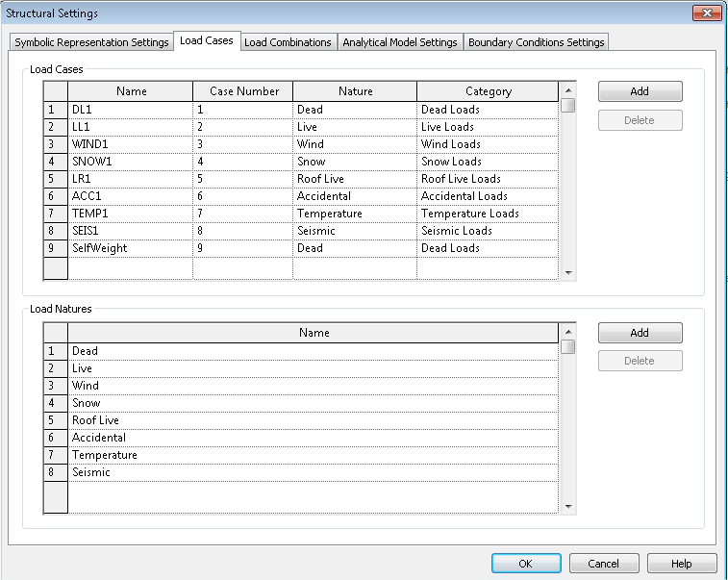The width and height of the screenshot is (728, 580).
Task: Open Boundary Conditions Settings tab
Action: 536,42
